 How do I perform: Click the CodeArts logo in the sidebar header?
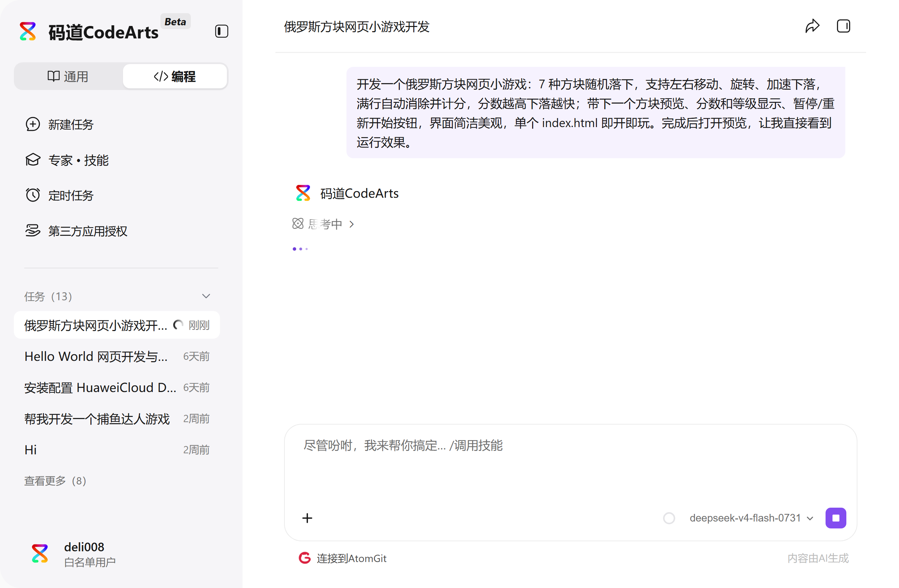(28, 32)
